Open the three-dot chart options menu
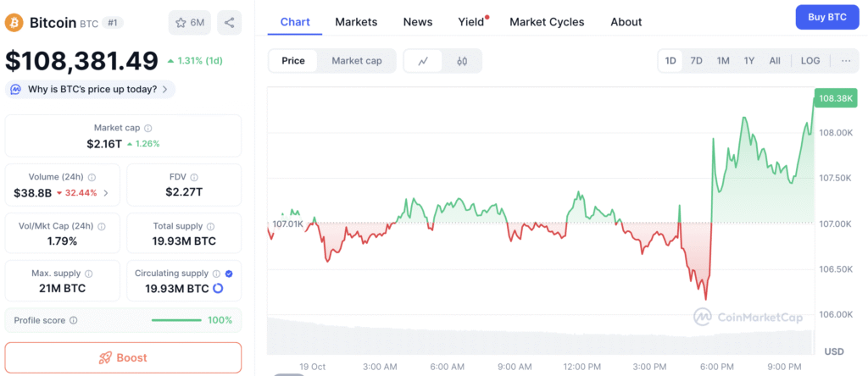The width and height of the screenshot is (868, 376). pyautogui.click(x=845, y=61)
